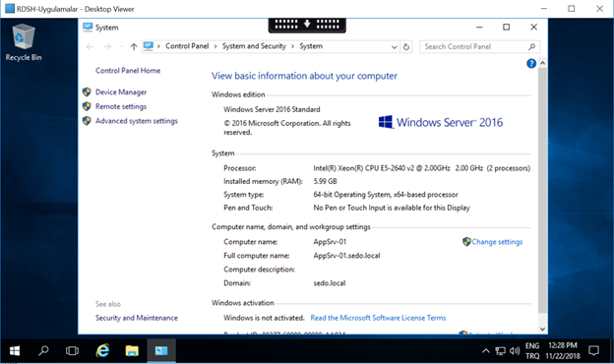Open Remote settings link
The image size is (614, 364).
121,106
